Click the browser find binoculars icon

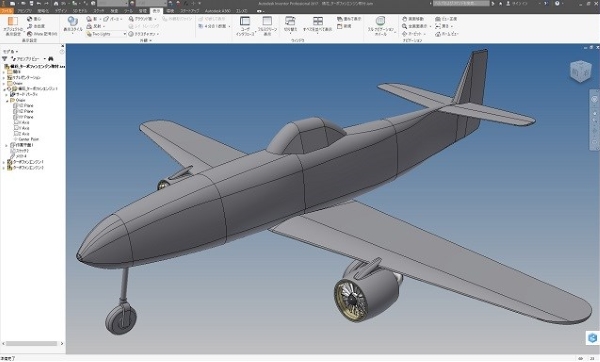(x=51, y=59)
